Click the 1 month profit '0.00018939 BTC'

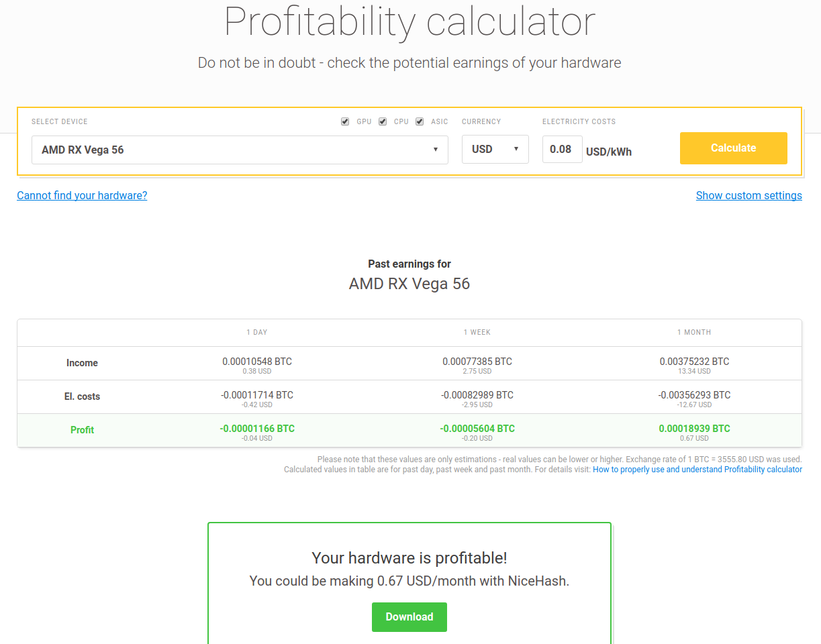click(694, 428)
